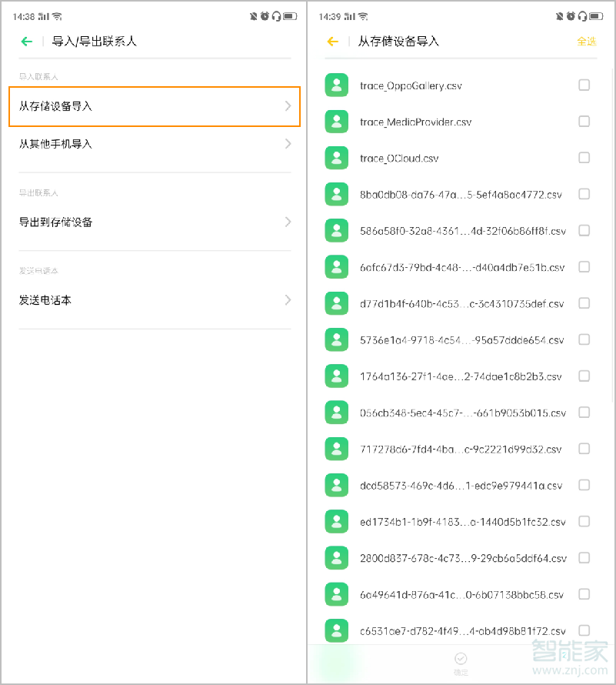The image size is (616, 685).
Task: Expand the 导出到存储设备 chevron arrow
Action: coord(288,222)
